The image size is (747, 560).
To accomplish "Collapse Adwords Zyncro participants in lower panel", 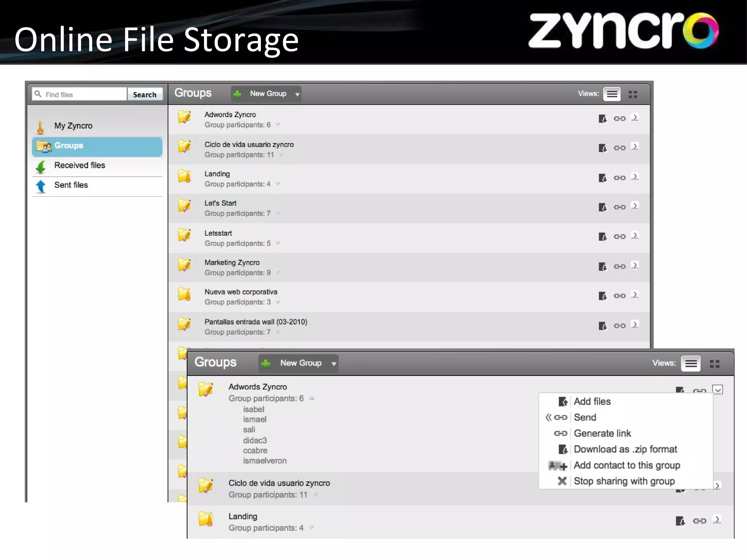I will pyautogui.click(x=311, y=398).
